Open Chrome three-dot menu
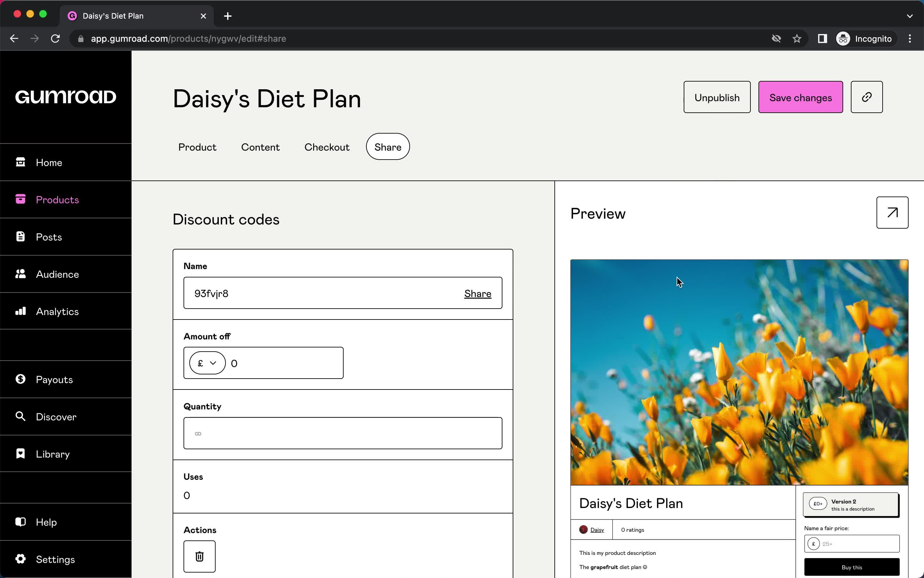Screen dimensions: 924x578 (910, 39)
